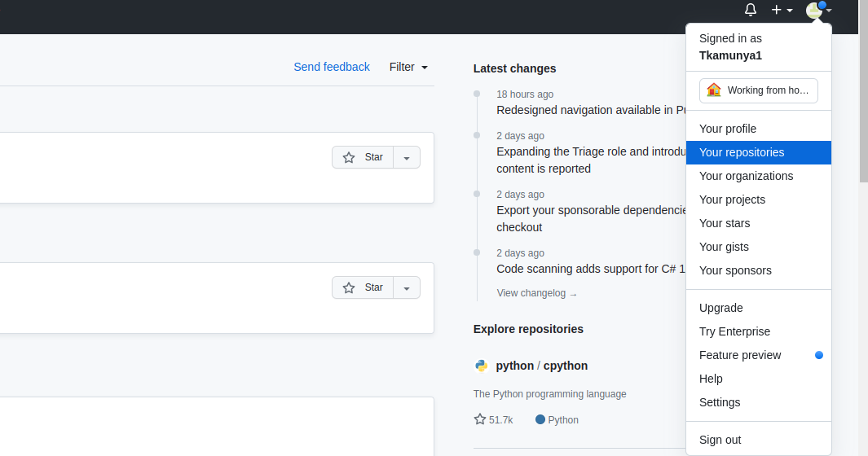Star the second repository card
Image resolution: width=868 pixels, height=456 pixels.
point(363,287)
